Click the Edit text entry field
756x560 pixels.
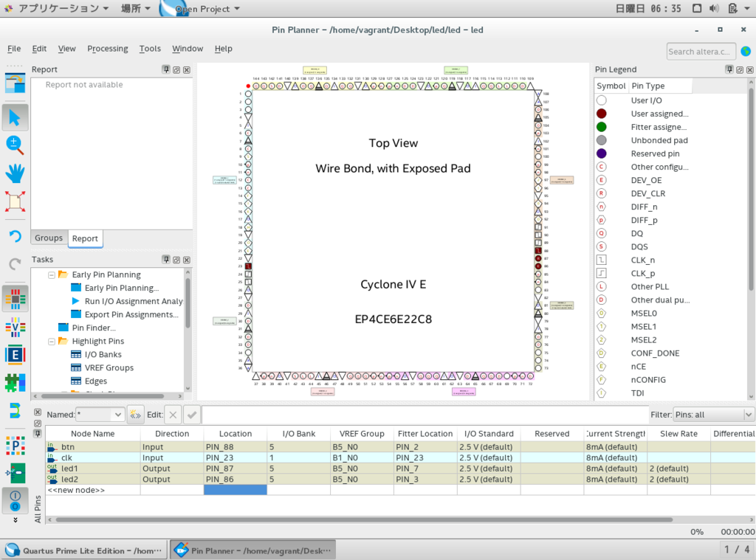click(x=425, y=415)
